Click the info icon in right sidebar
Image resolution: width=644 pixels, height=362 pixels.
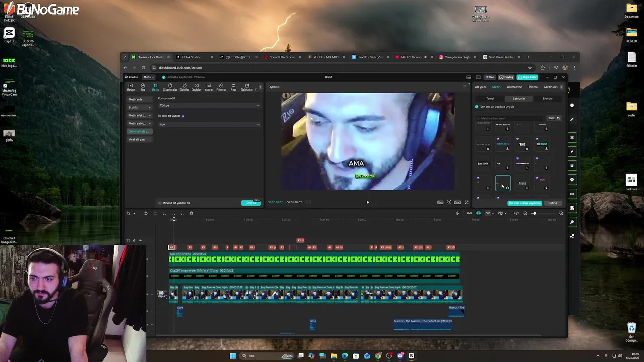[572, 105]
